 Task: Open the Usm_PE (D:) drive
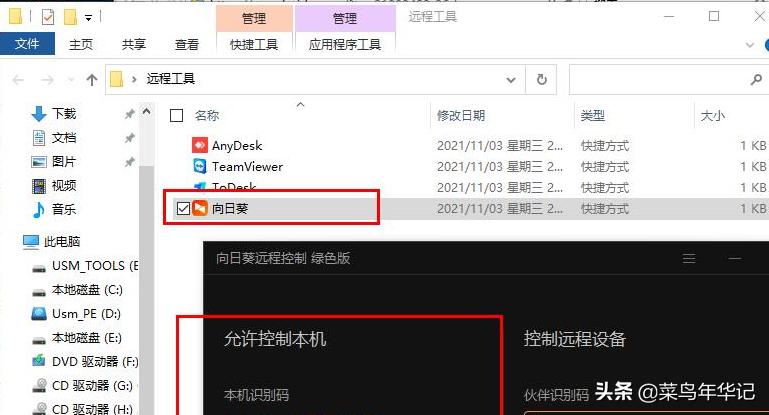point(86,314)
